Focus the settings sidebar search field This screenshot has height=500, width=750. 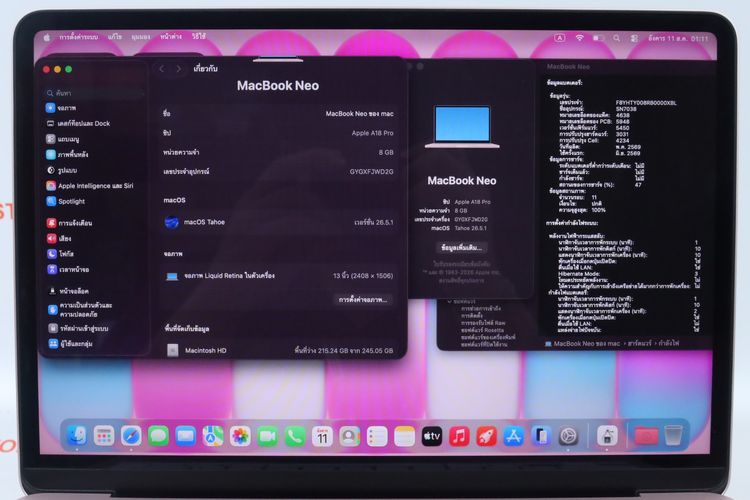[95, 93]
